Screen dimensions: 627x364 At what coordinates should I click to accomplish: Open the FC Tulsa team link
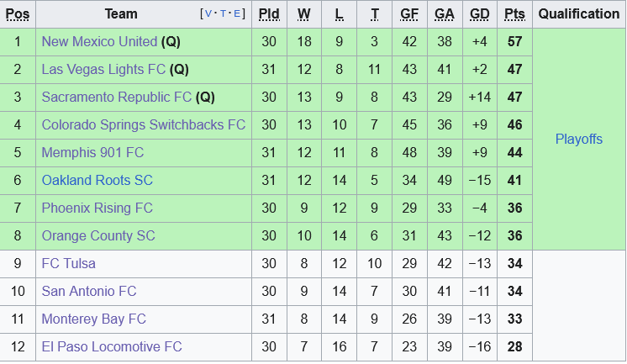click(x=69, y=264)
